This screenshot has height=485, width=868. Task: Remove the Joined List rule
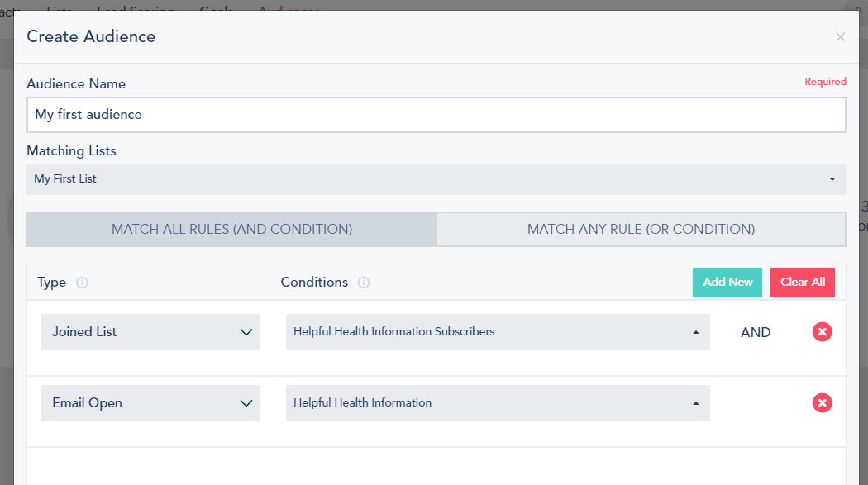822,332
